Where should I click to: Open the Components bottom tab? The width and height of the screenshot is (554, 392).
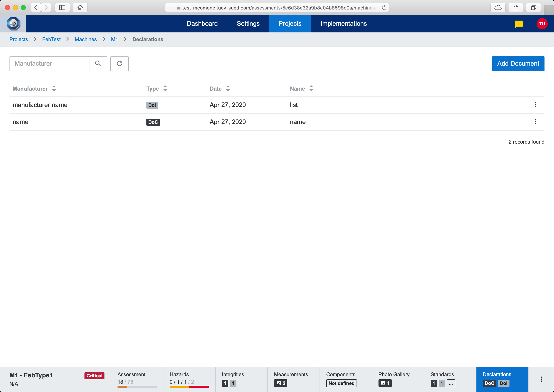click(346, 379)
